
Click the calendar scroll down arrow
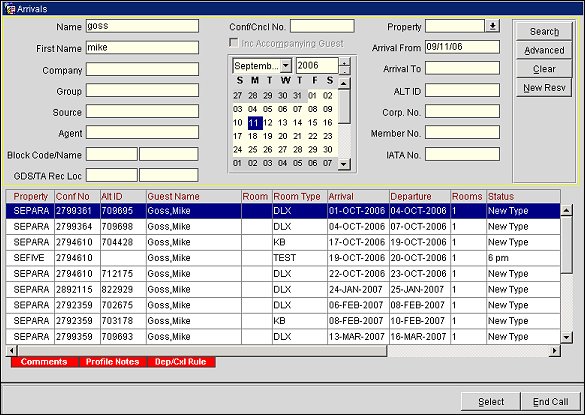[x=344, y=163]
